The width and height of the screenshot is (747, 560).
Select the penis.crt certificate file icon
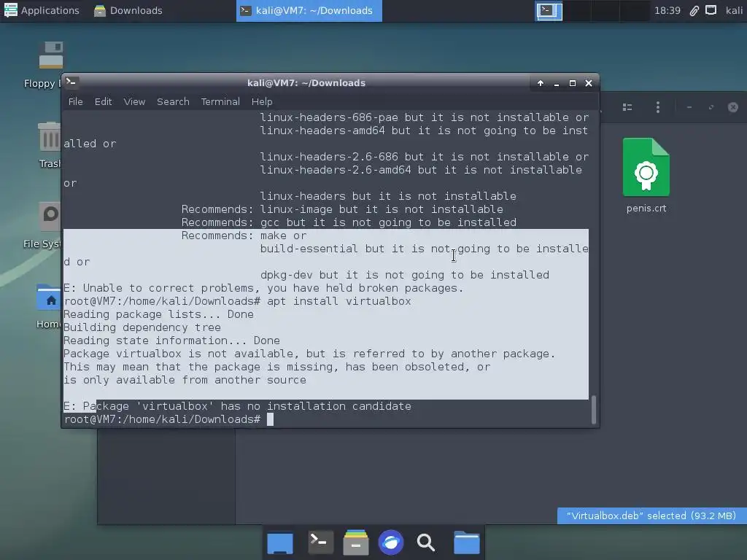[x=646, y=167]
